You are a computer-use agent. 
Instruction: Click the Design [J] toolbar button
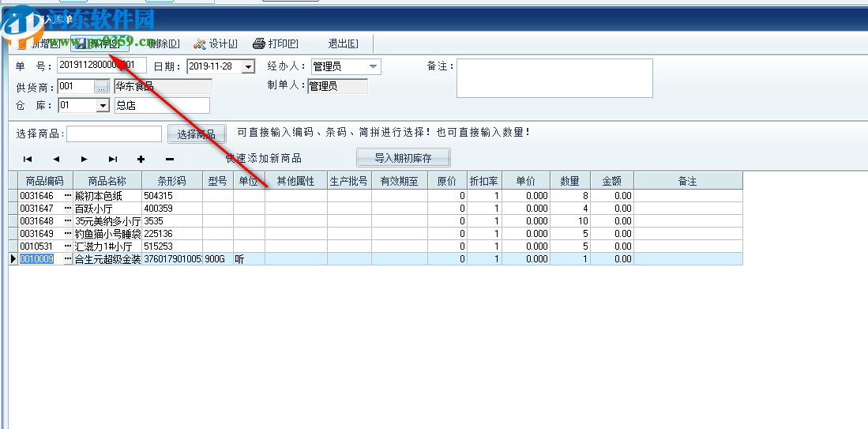coord(216,43)
